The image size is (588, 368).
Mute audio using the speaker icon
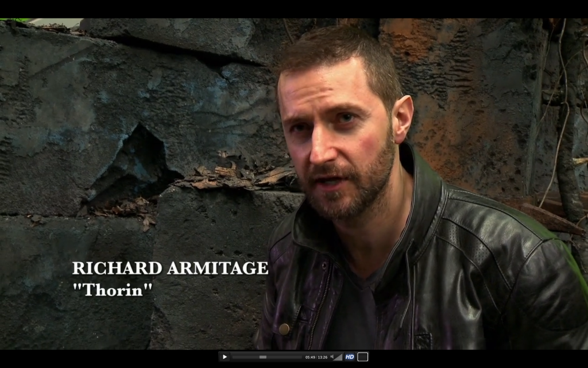pyautogui.click(x=332, y=357)
